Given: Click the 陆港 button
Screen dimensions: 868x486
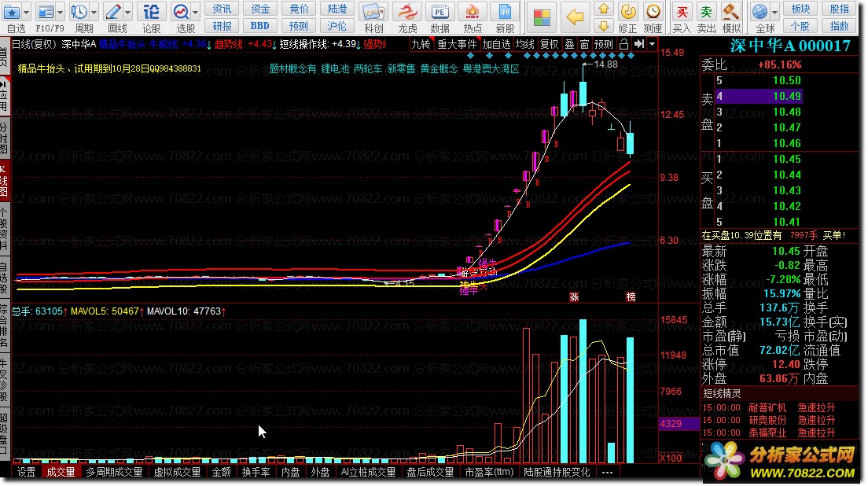Looking at the screenshot, I should pos(337,9).
